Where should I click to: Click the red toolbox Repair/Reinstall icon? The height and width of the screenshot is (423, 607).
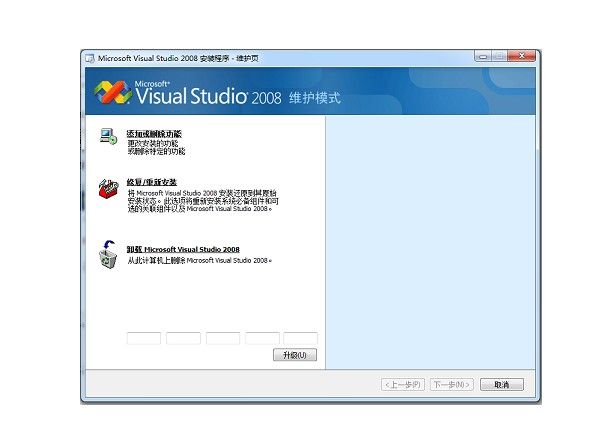click(x=108, y=188)
